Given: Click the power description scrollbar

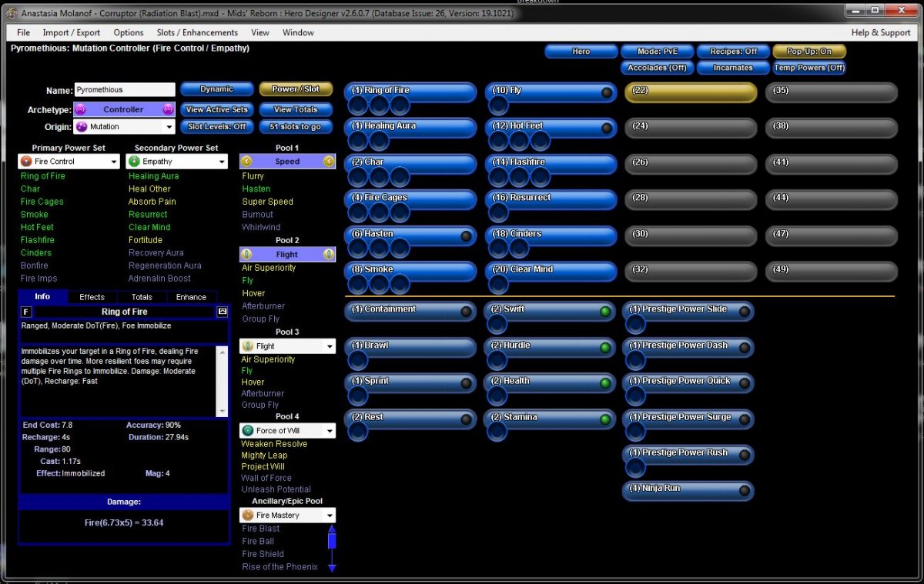Looking at the screenshot, I should click(x=223, y=381).
